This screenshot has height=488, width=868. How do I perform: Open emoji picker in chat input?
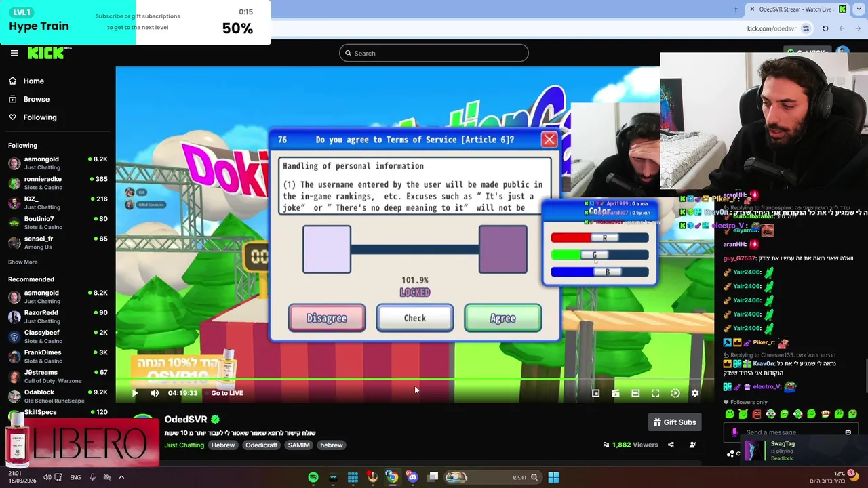tap(848, 432)
